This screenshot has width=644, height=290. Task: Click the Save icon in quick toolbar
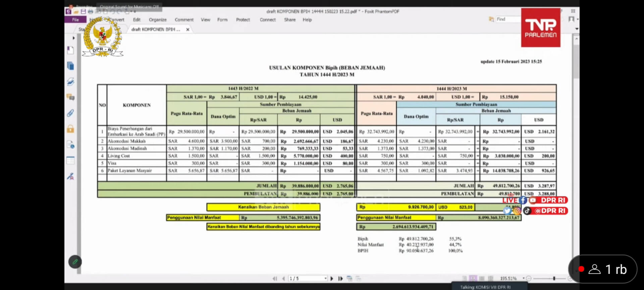[83, 11]
